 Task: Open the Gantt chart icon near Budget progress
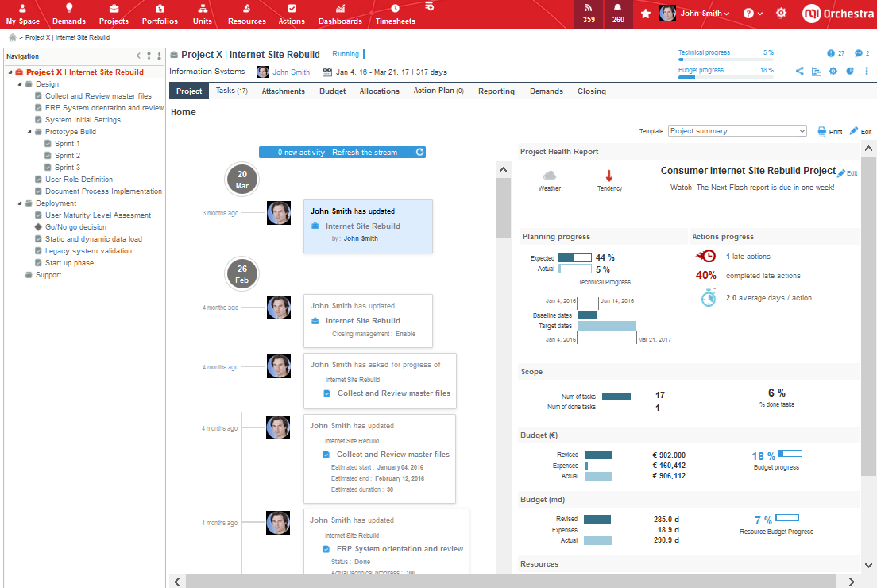click(817, 71)
